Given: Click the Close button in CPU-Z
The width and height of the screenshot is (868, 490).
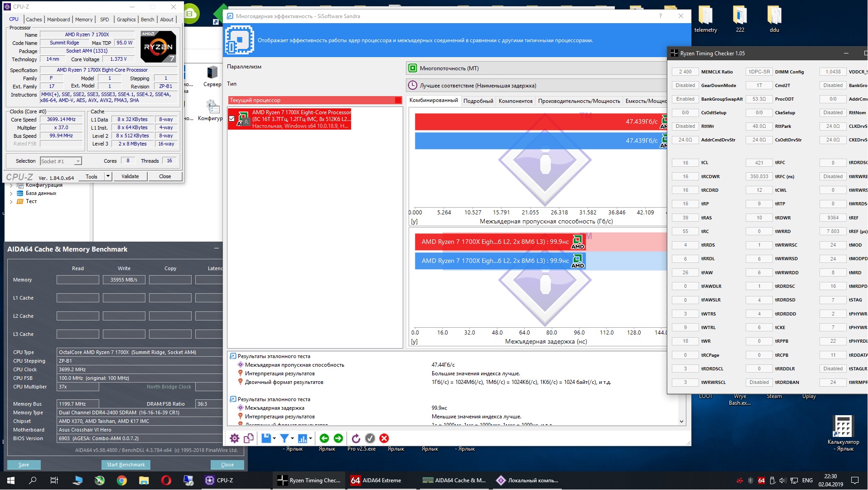Looking at the screenshot, I should [165, 176].
